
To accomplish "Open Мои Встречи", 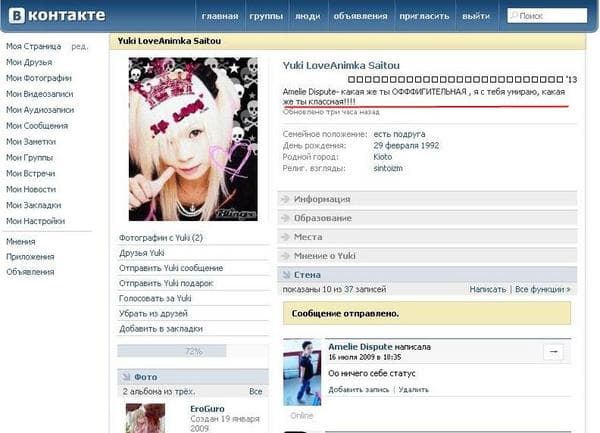I will [31, 174].
